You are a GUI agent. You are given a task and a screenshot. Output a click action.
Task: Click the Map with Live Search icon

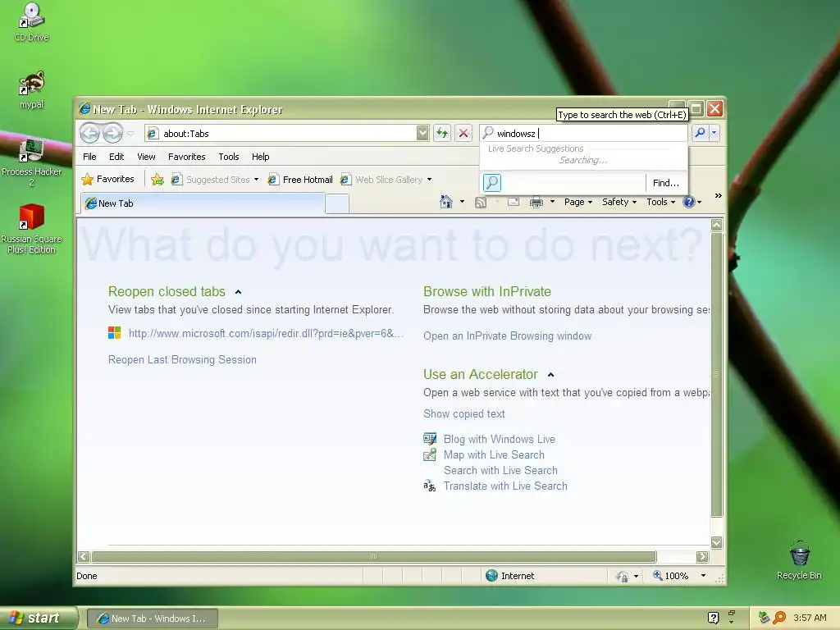pyautogui.click(x=430, y=454)
